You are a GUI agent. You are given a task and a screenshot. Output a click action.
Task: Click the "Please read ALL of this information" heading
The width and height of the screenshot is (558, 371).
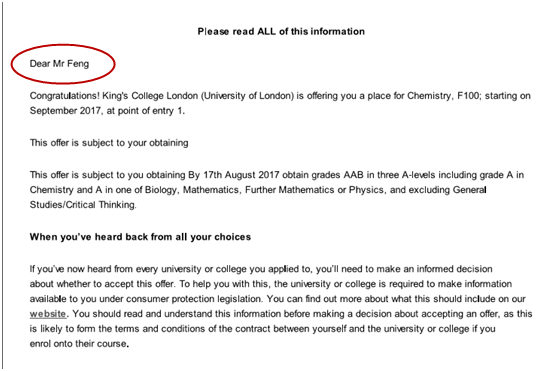(281, 32)
